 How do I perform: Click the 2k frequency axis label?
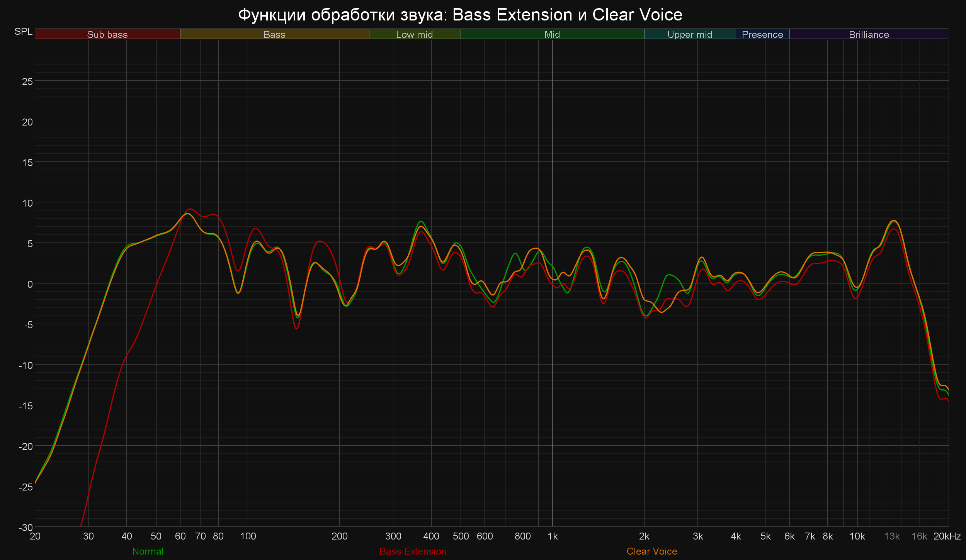point(644,536)
